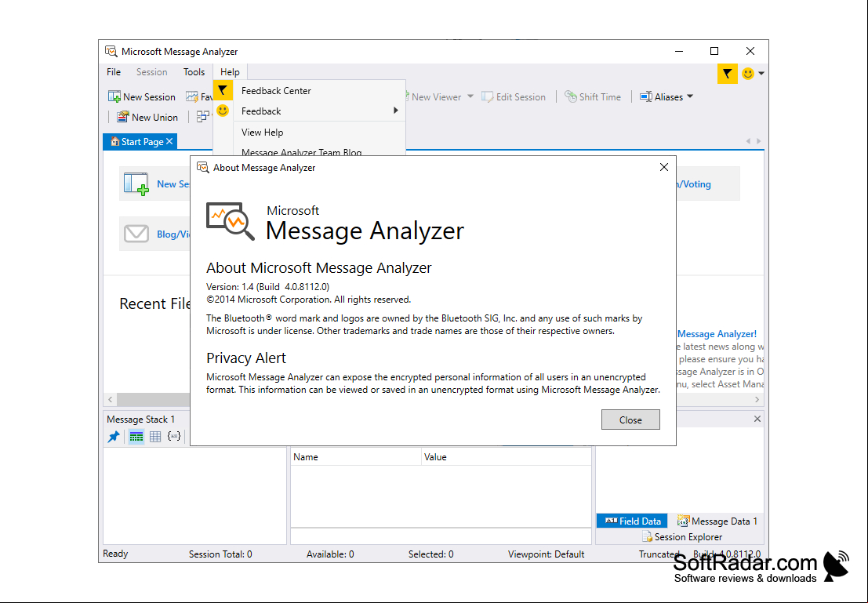The height and width of the screenshot is (603, 868).
Task: Open the Aliases dropdown arrow
Action: click(690, 96)
